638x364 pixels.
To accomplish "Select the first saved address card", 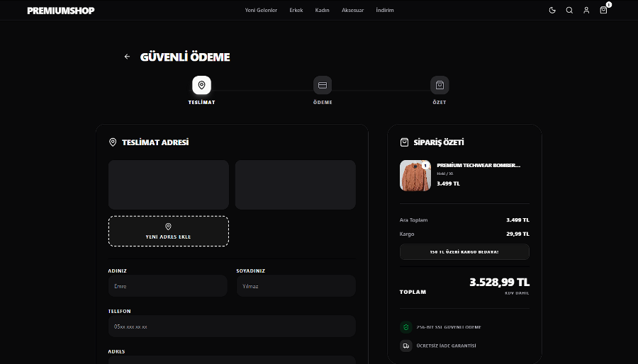I will (169, 185).
